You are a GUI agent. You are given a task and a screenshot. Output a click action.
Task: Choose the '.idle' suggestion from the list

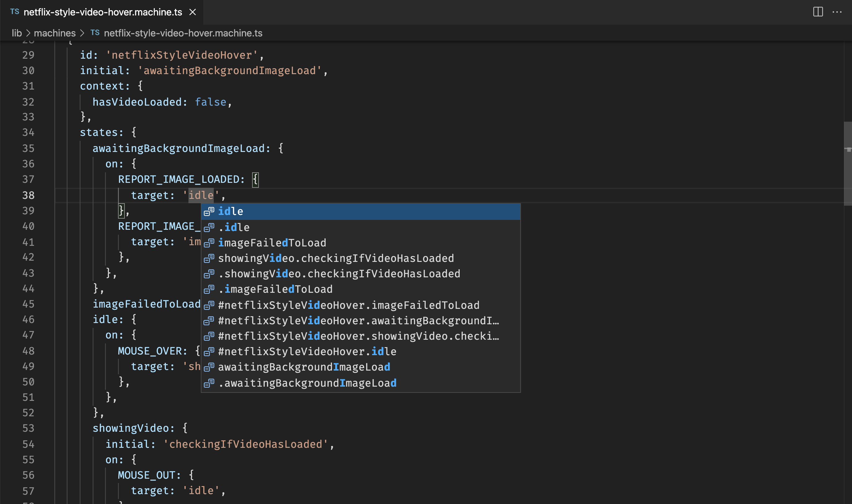234,227
